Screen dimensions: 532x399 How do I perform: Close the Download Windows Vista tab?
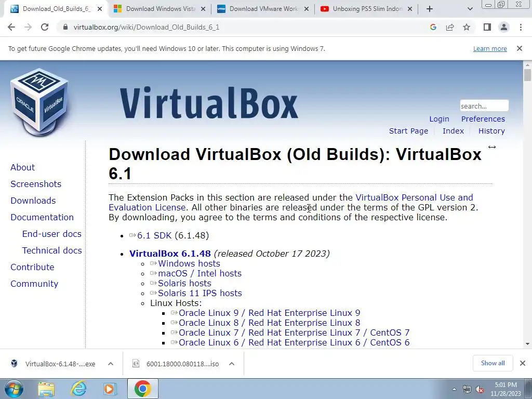(x=203, y=9)
